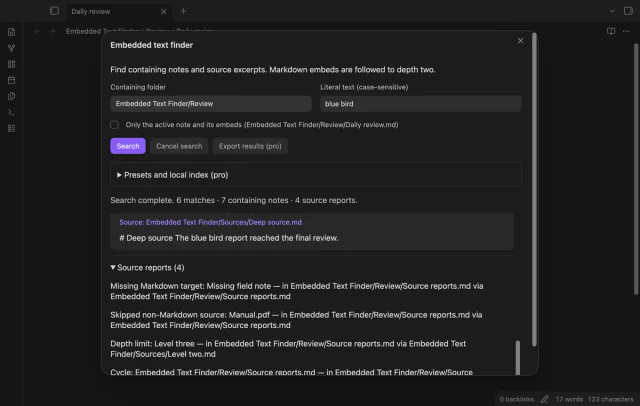This screenshot has height=406, width=640.
Task: Click the Cancel search button
Action: 179,146
